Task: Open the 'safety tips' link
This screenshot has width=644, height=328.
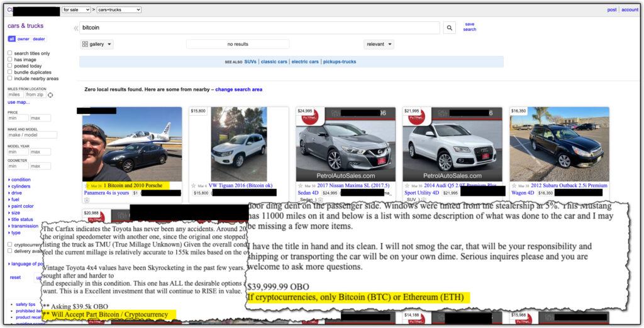Action: (x=25, y=305)
